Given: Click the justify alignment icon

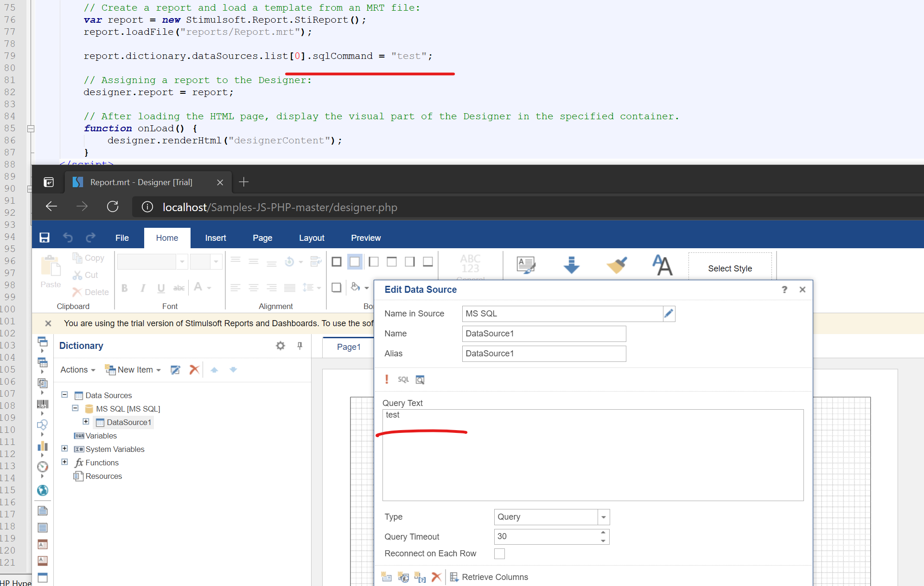Looking at the screenshot, I should point(290,288).
